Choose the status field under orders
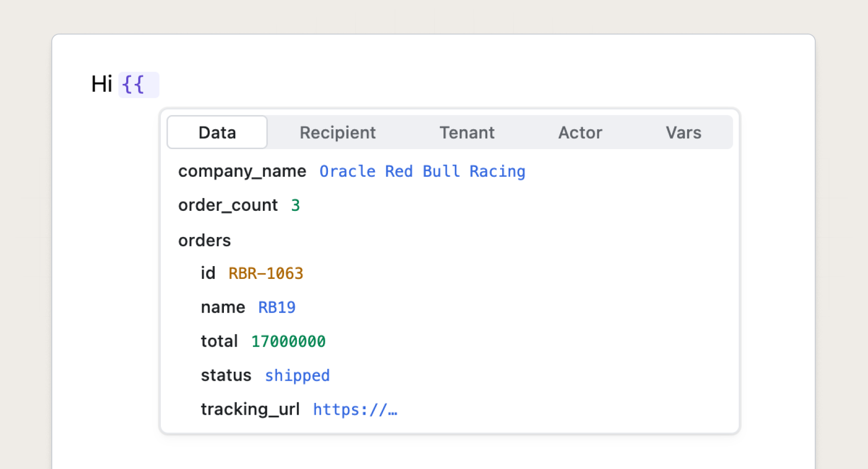The height and width of the screenshot is (469, 868). [226, 375]
